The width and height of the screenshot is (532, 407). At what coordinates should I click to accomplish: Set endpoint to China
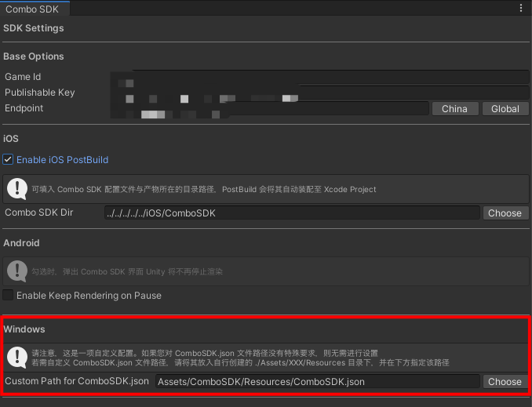pyautogui.click(x=454, y=109)
